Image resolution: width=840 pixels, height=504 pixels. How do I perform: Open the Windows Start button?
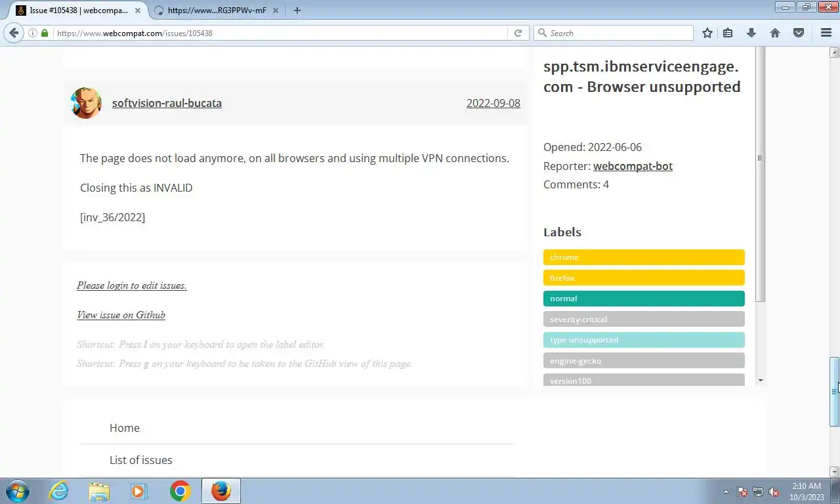coord(18,491)
